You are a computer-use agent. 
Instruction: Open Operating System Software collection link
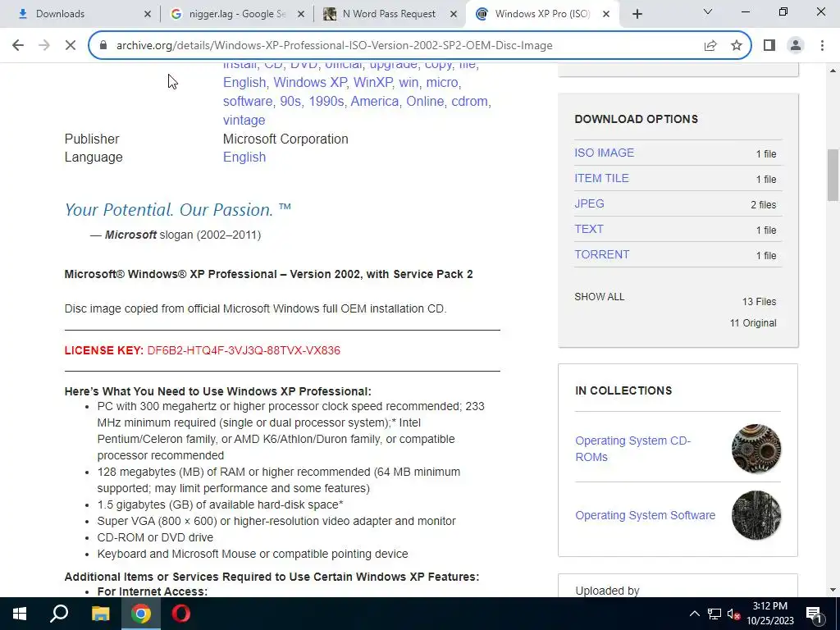[x=645, y=515]
